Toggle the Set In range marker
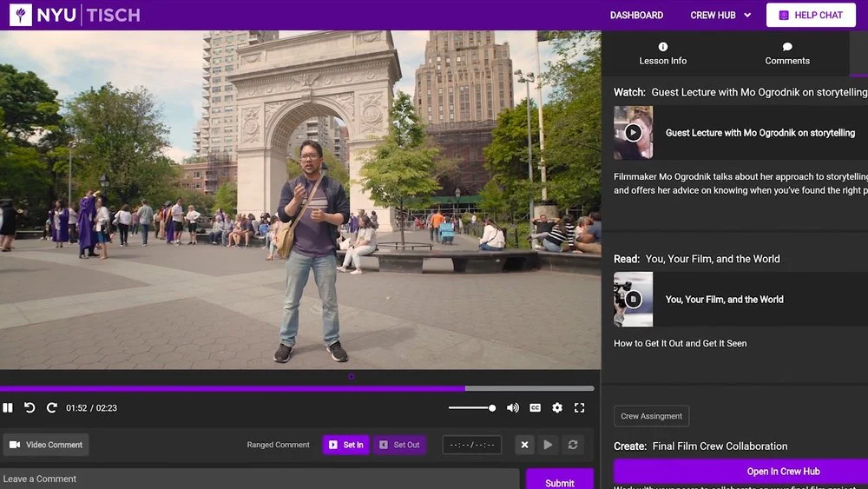The image size is (868, 489). coord(345,445)
